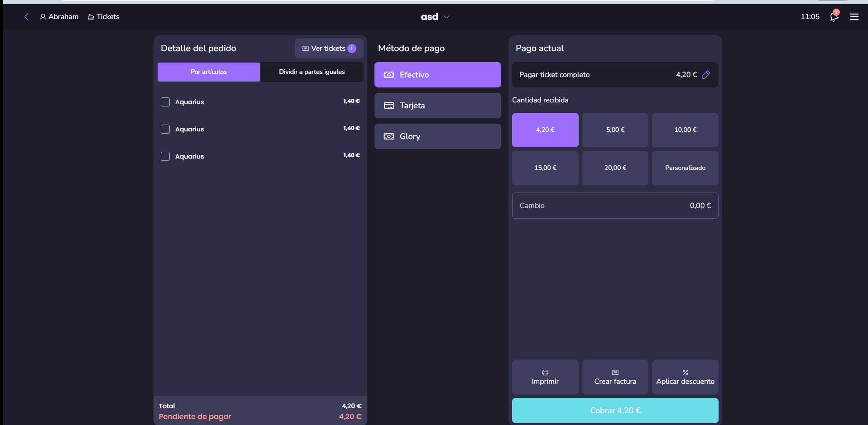868x425 pixels.
Task: Click the back arrow icon
Action: pos(26,17)
